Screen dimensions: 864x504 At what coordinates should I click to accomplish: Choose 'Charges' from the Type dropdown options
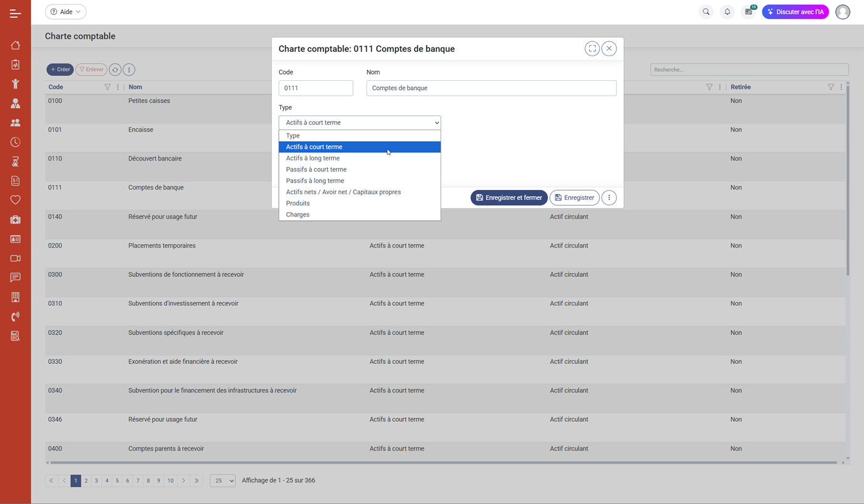(297, 214)
